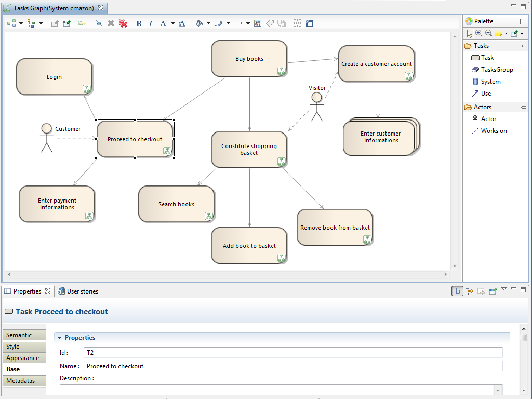Toggle Show Categories in Properties view

coord(457,291)
